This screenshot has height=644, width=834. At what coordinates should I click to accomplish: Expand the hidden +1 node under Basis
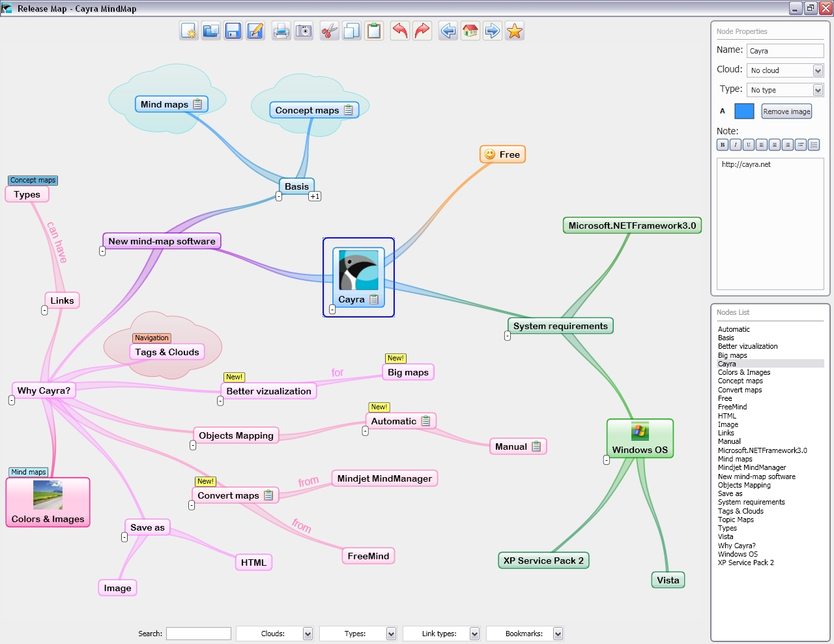[x=315, y=196]
